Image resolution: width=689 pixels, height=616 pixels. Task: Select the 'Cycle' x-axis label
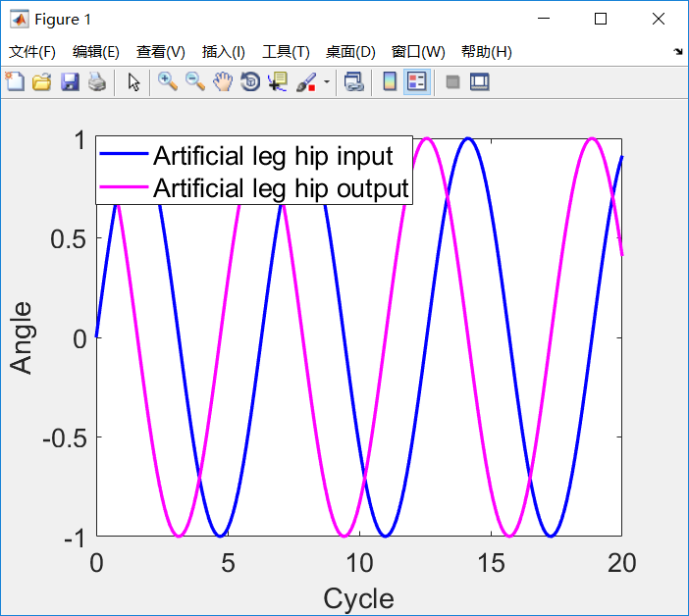358,598
